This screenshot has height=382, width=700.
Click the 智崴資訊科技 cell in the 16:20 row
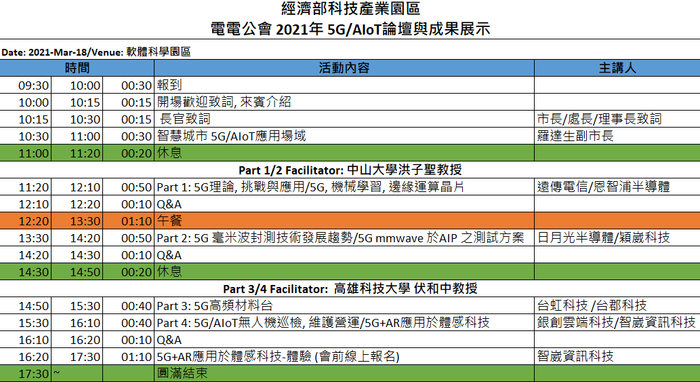point(617,357)
